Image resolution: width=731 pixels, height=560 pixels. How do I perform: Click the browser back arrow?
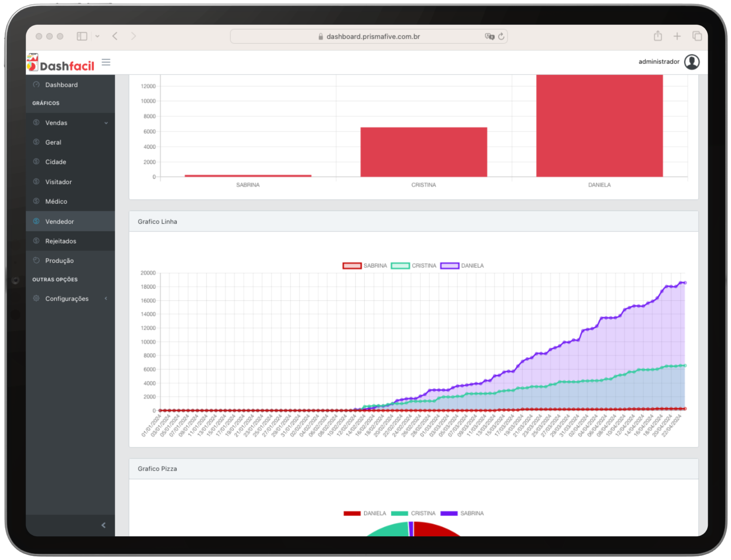(x=115, y=36)
